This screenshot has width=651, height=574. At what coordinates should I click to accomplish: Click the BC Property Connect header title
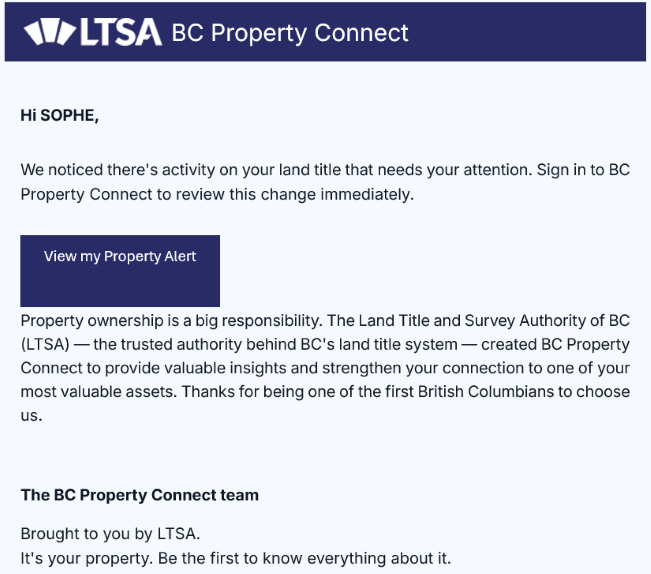click(x=290, y=32)
